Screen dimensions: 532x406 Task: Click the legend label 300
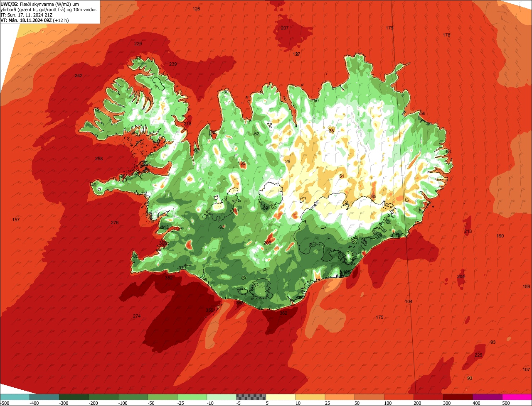click(447, 403)
